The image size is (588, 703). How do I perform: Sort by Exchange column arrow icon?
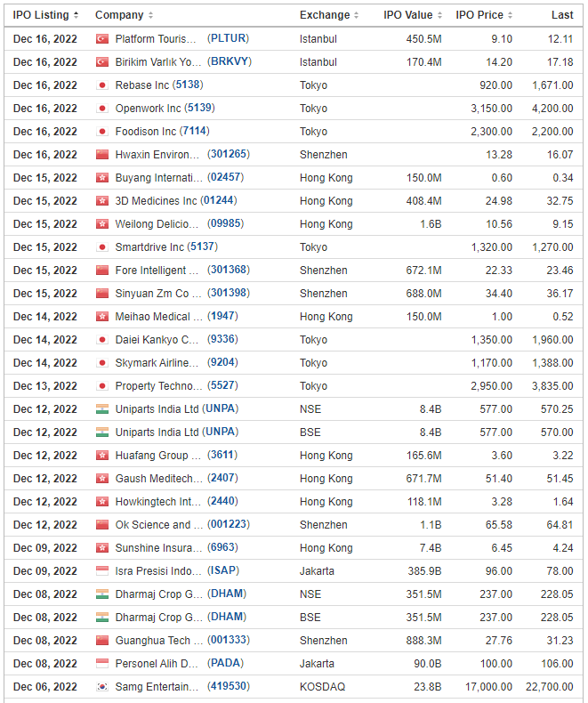[x=357, y=15]
